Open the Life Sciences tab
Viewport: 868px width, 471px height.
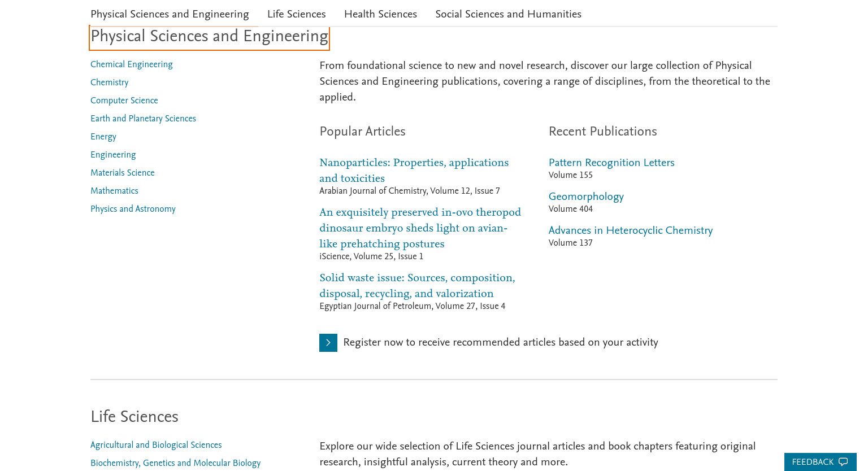tap(296, 14)
